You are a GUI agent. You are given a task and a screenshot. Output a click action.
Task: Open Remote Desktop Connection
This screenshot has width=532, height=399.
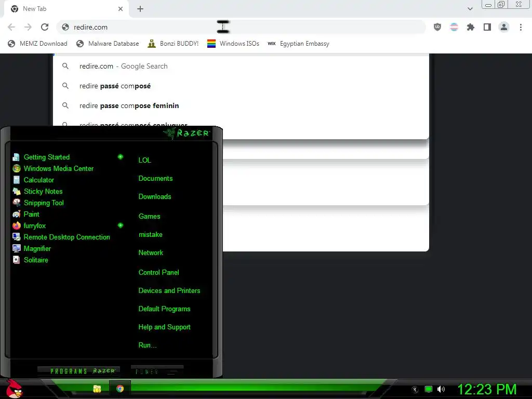click(66, 237)
